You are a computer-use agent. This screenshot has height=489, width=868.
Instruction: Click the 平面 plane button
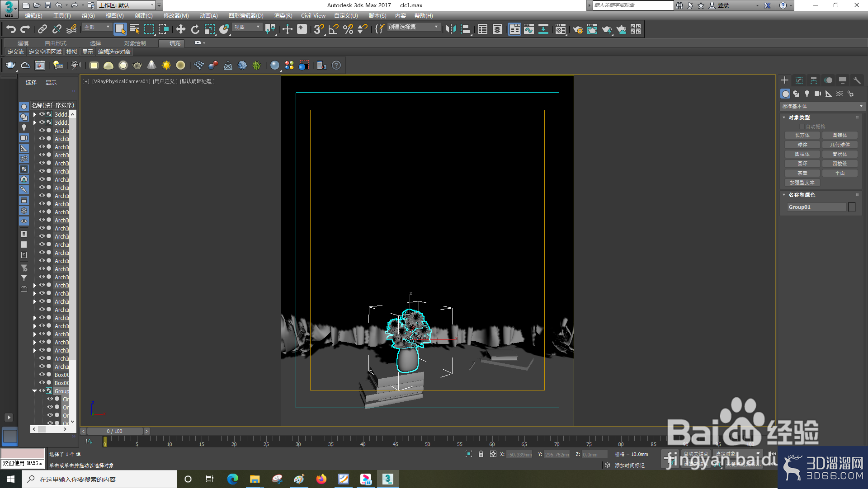click(840, 173)
